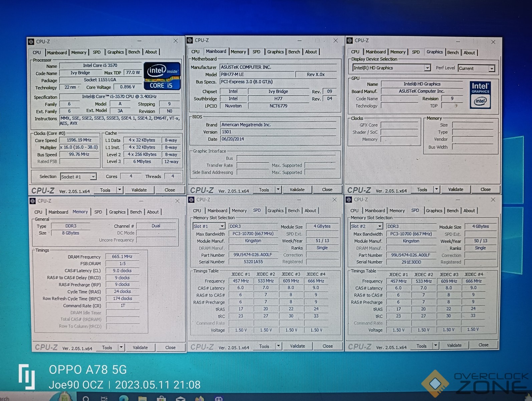Screen dimensions: 532x401
Task: Click the CPU-Z title icon in Memory window
Action: (32, 201)
